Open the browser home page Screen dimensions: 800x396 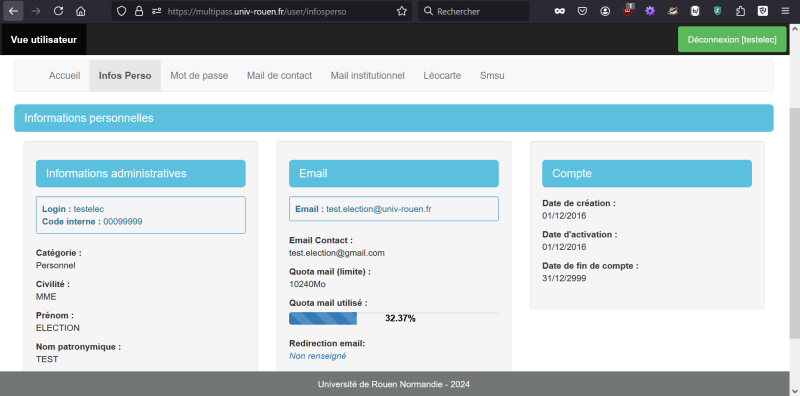coord(81,11)
